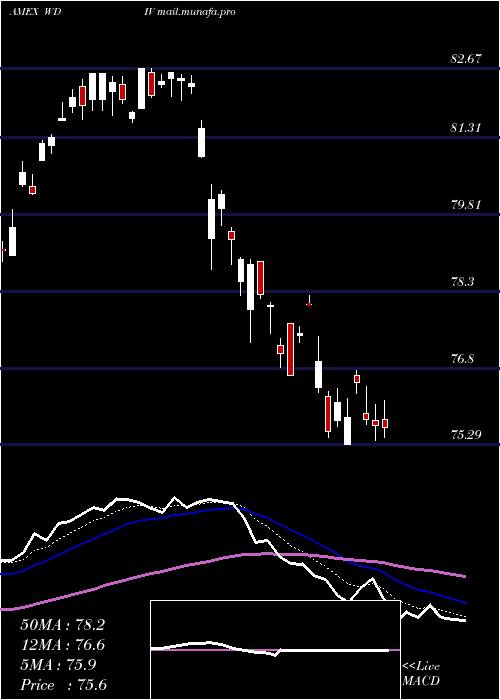Click the MACD inset chart panel
This screenshot has height=700, width=500.
(275, 650)
